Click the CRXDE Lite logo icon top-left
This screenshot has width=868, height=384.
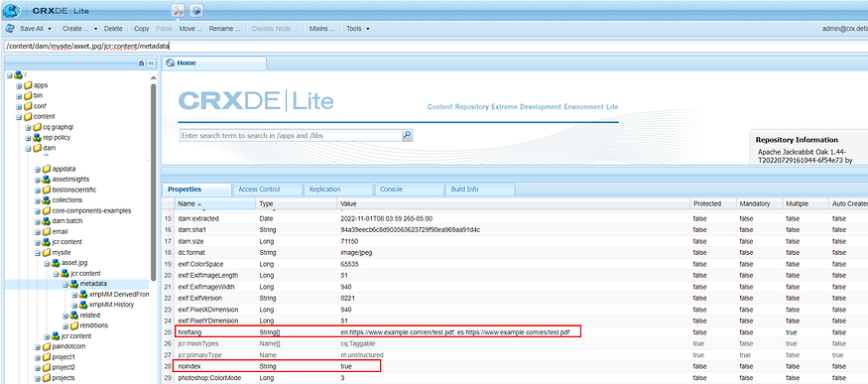[12, 10]
